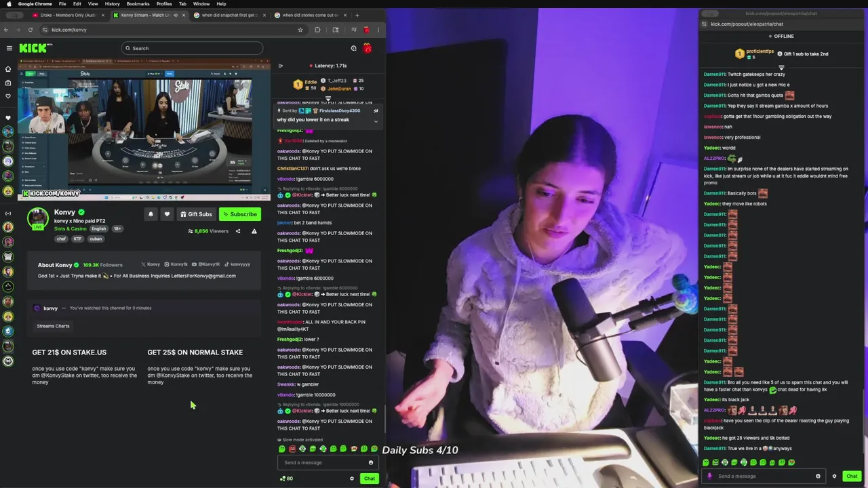Open the 18+ mature tag

pos(117,228)
